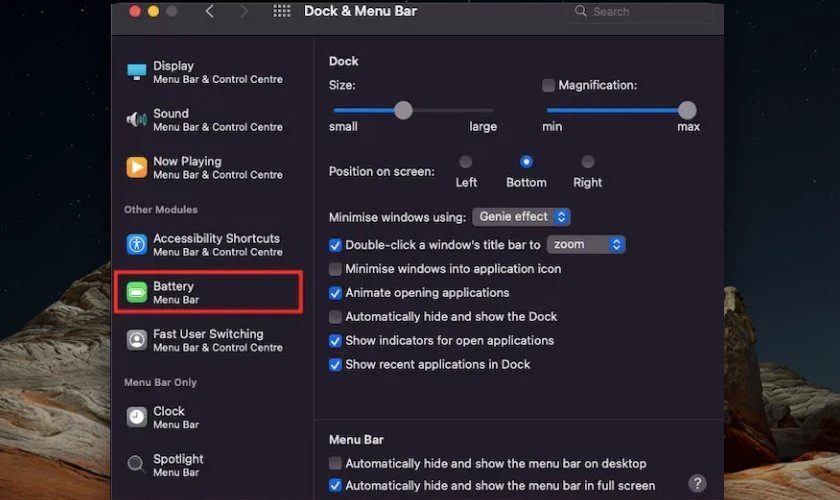Viewport: 840px width, 500px height.
Task: Select the Spotlight magnifier icon
Action: (x=136, y=464)
